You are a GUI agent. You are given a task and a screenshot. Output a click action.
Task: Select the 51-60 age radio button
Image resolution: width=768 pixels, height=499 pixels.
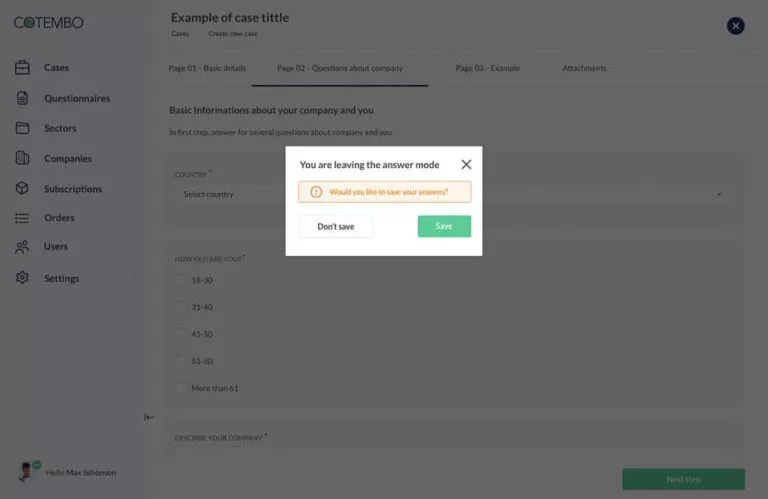click(181, 360)
